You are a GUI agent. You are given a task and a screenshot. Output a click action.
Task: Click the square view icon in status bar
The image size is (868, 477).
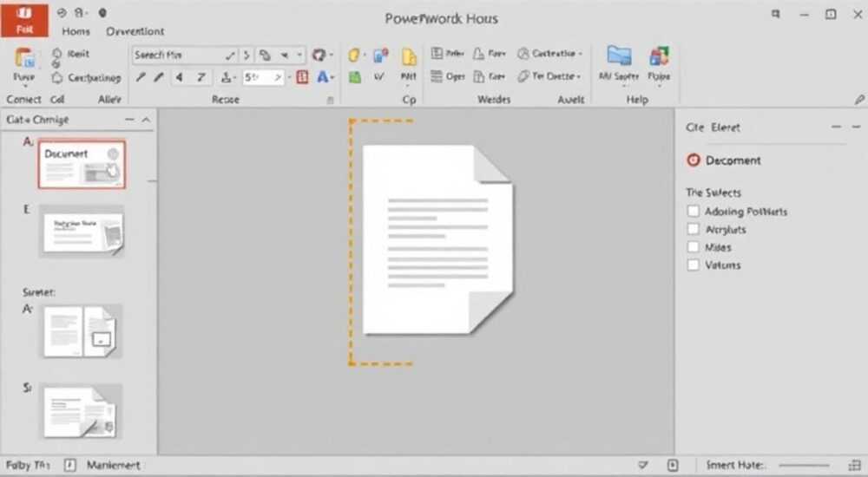673,466
